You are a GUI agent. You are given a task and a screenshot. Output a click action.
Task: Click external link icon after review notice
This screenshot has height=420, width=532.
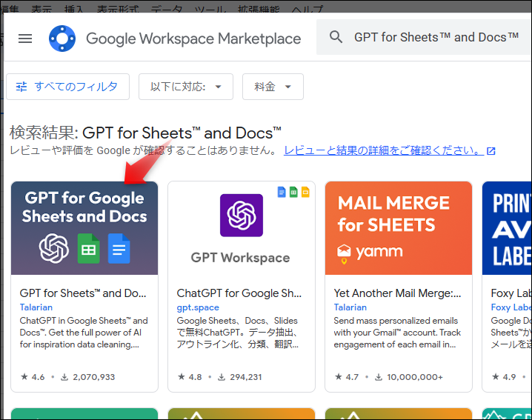point(491,151)
